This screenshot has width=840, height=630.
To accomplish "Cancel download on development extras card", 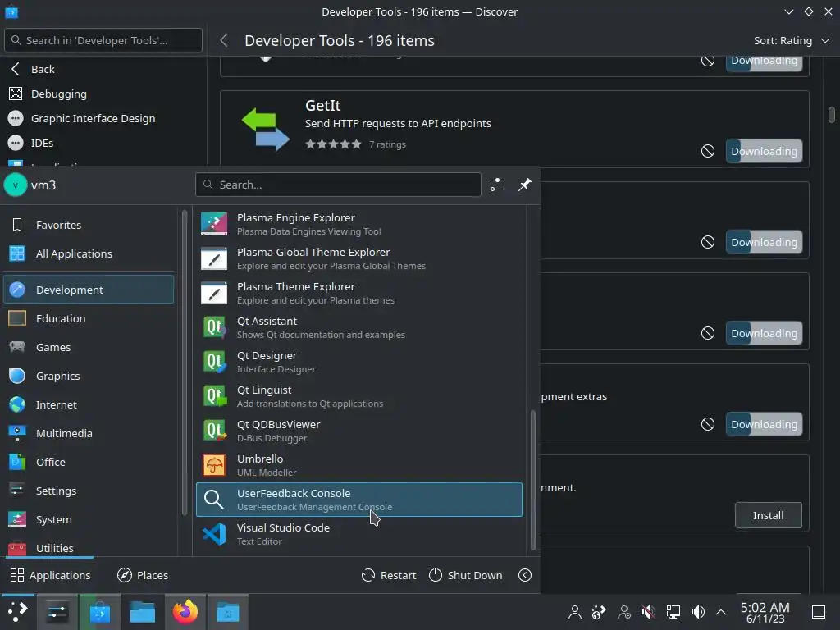I will coord(708,424).
